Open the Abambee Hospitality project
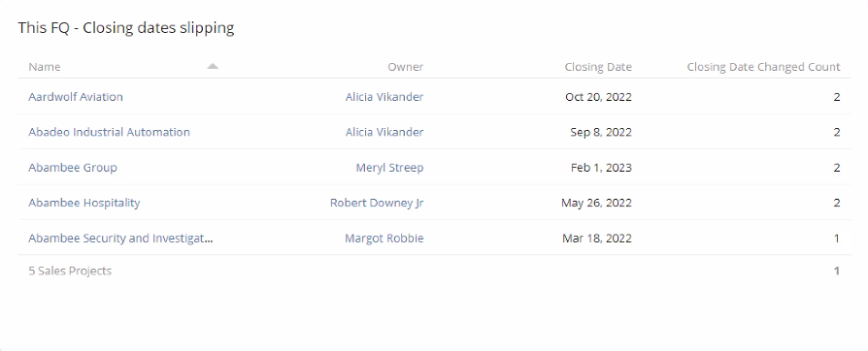The image size is (868, 351). point(84,203)
